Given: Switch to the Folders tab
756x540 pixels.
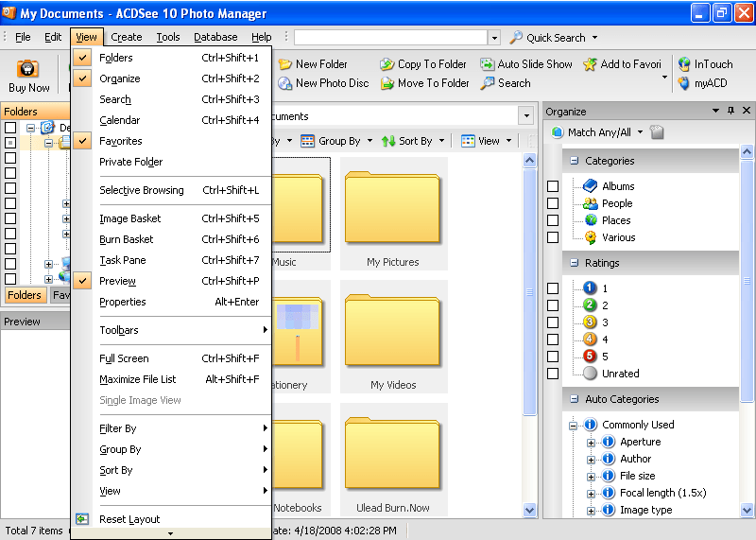Looking at the screenshot, I should click(25, 295).
